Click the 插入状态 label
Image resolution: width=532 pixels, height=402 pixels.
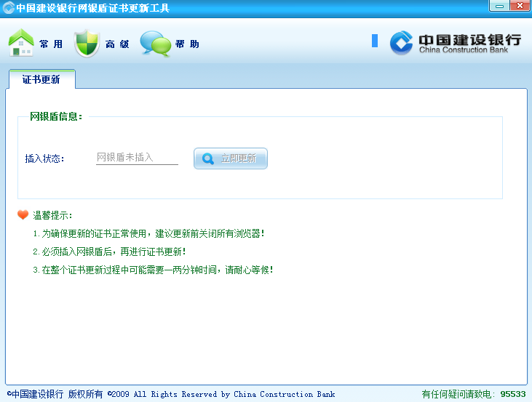[x=44, y=158]
